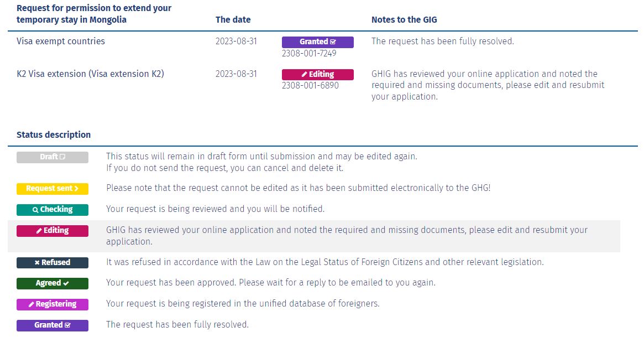Click the teal Checking status badge
The image size is (644, 337).
coord(52,210)
